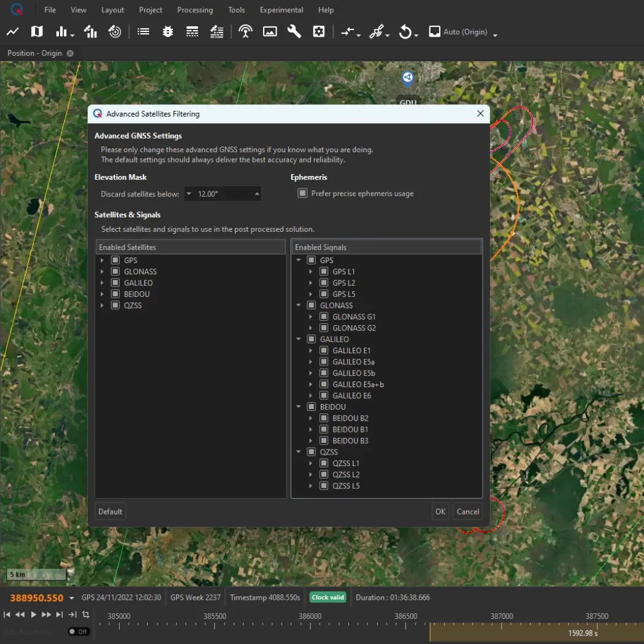
Task: Open the wrench tools icon in toolbar
Action: (x=294, y=31)
